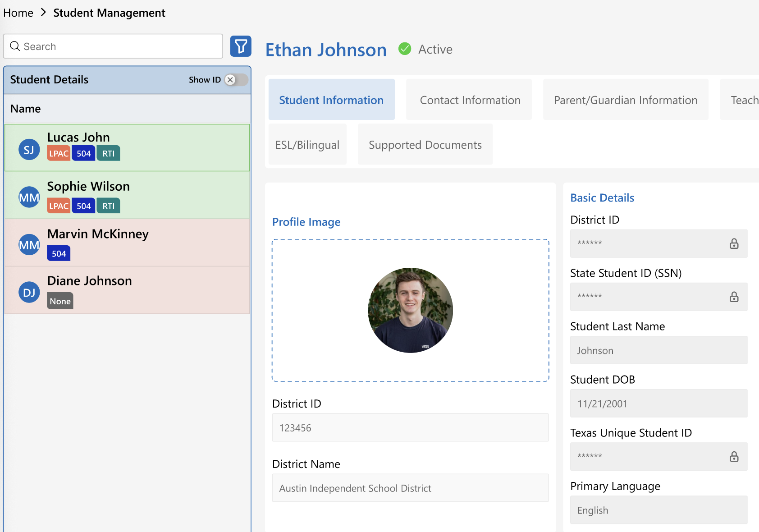This screenshot has width=759, height=532.
Task: Click the Ethan Johnson heading
Action: click(x=326, y=50)
